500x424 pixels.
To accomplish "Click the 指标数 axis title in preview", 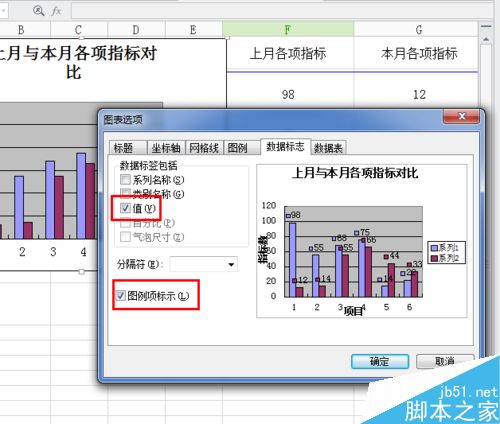I will tap(263, 249).
